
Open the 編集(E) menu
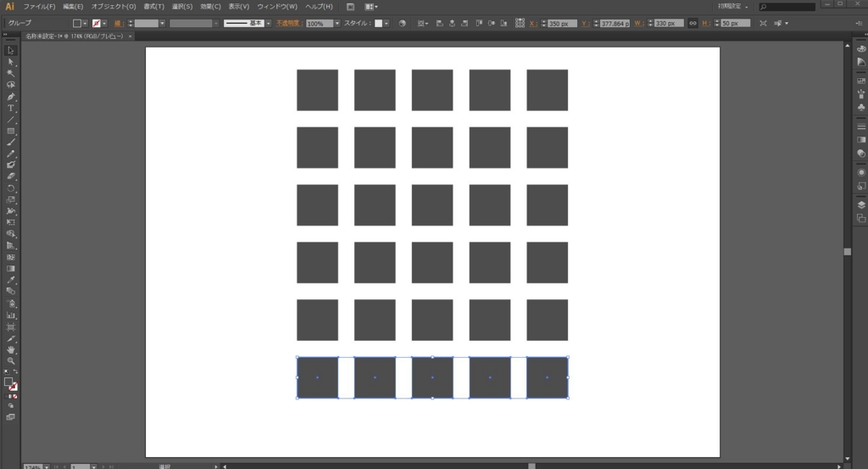(x=73, y=7)
